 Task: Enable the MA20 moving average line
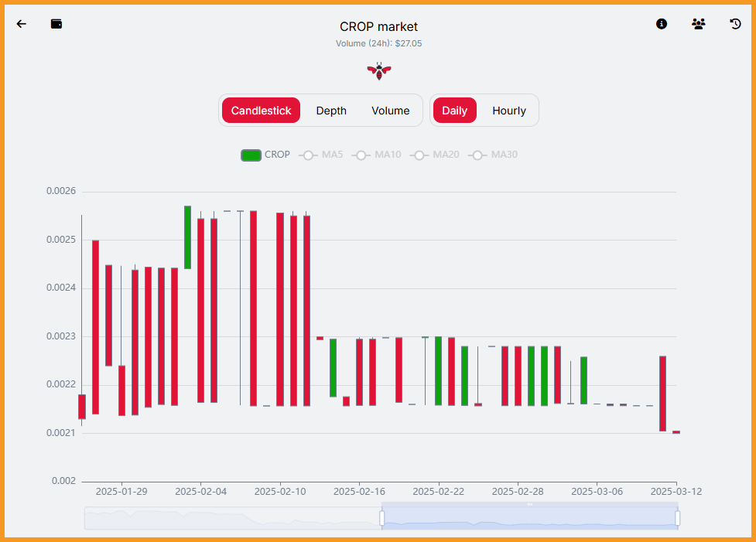point(434,155)
